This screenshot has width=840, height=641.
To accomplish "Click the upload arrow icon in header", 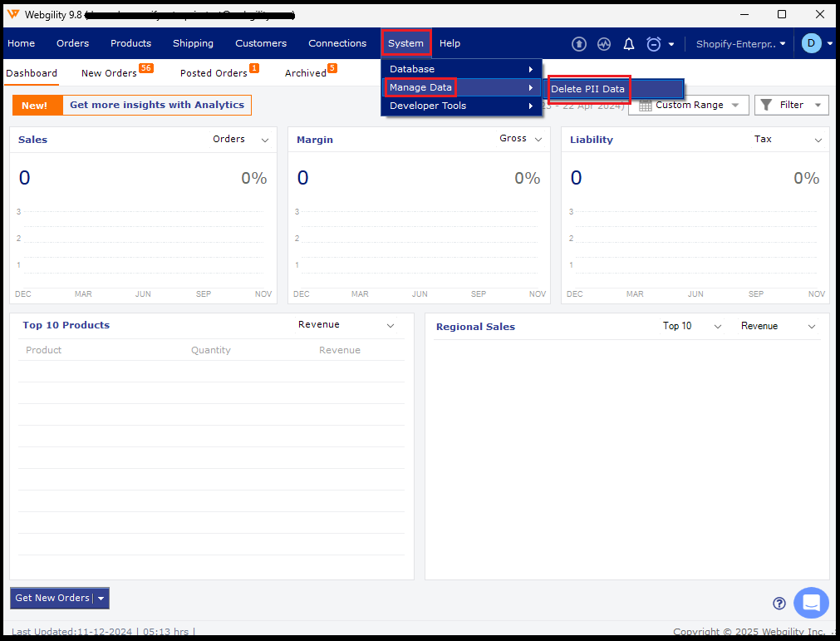I will (x=579, y=44).
